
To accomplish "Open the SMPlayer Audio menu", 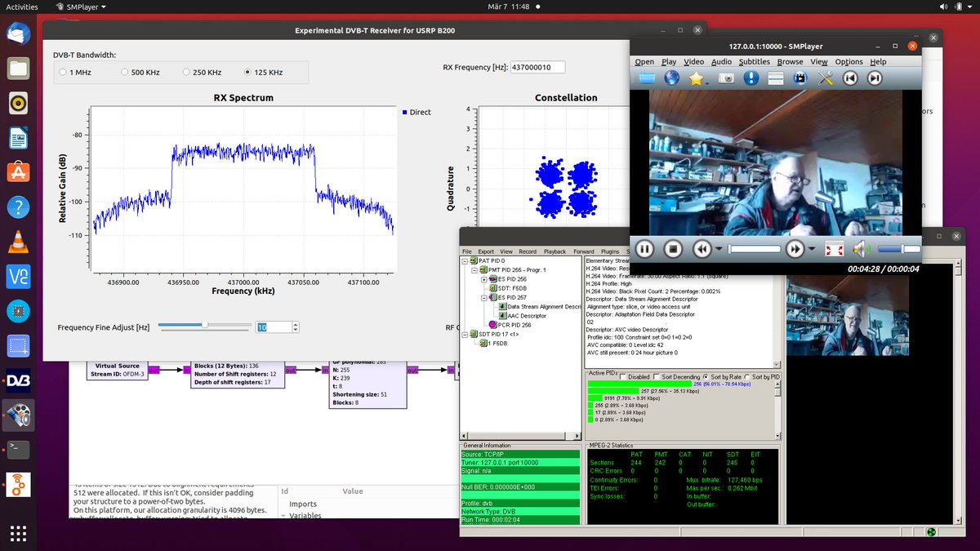I will (x=721, y=61).
